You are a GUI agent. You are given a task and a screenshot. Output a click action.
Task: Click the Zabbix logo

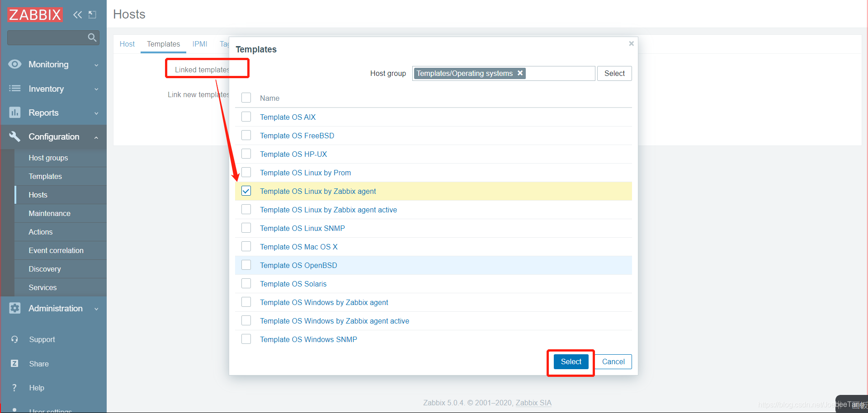(x=35, y=14)
